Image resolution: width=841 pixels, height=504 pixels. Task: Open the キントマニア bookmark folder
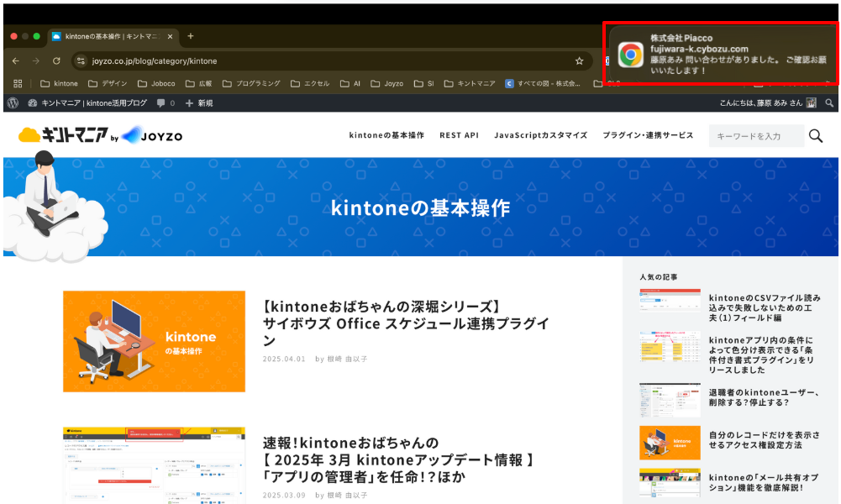470,84
